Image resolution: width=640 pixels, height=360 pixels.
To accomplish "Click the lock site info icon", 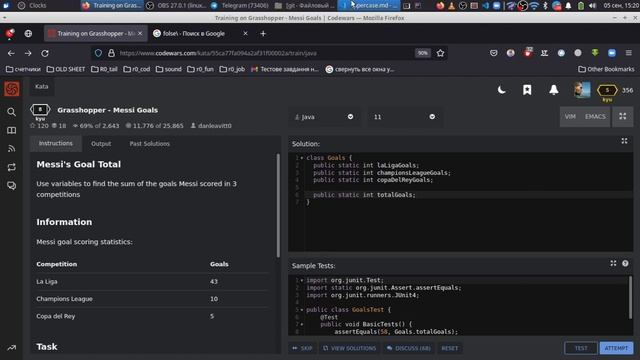I will pos(111,53).
